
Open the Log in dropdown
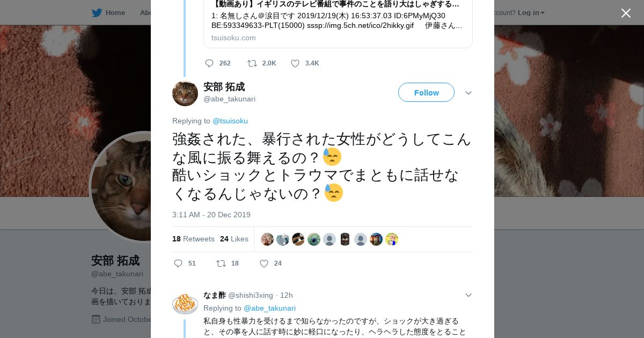[531, 13]
